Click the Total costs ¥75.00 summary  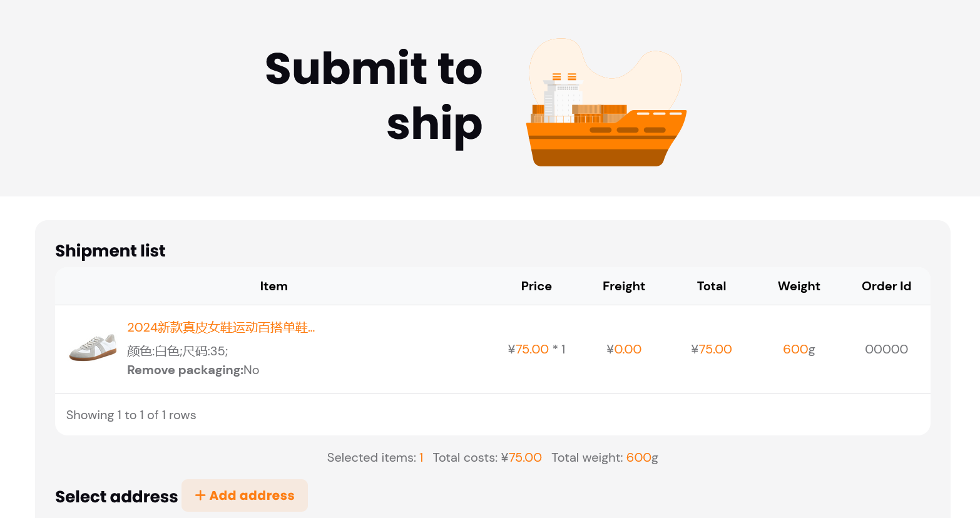[x=487, y=457]
